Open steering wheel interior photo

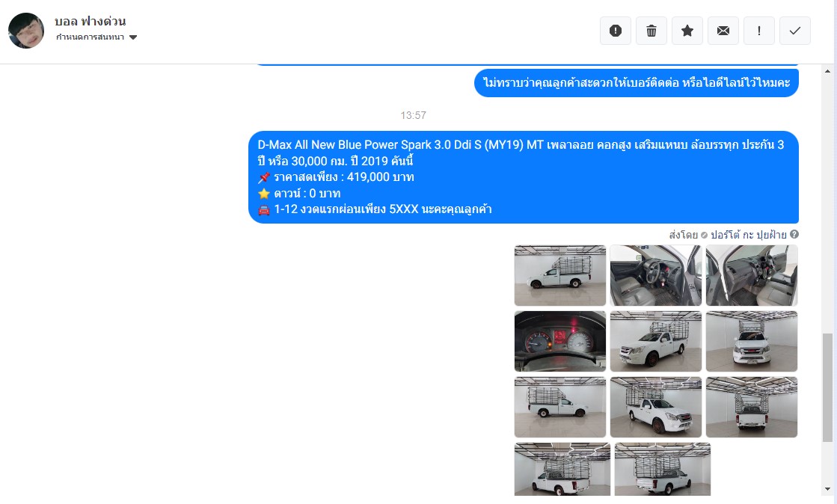tap(655, 275)
